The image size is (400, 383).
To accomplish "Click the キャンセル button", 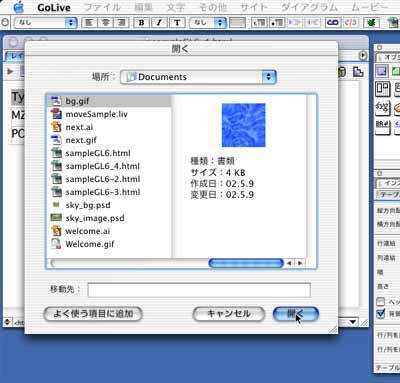I will click(229, 314).
